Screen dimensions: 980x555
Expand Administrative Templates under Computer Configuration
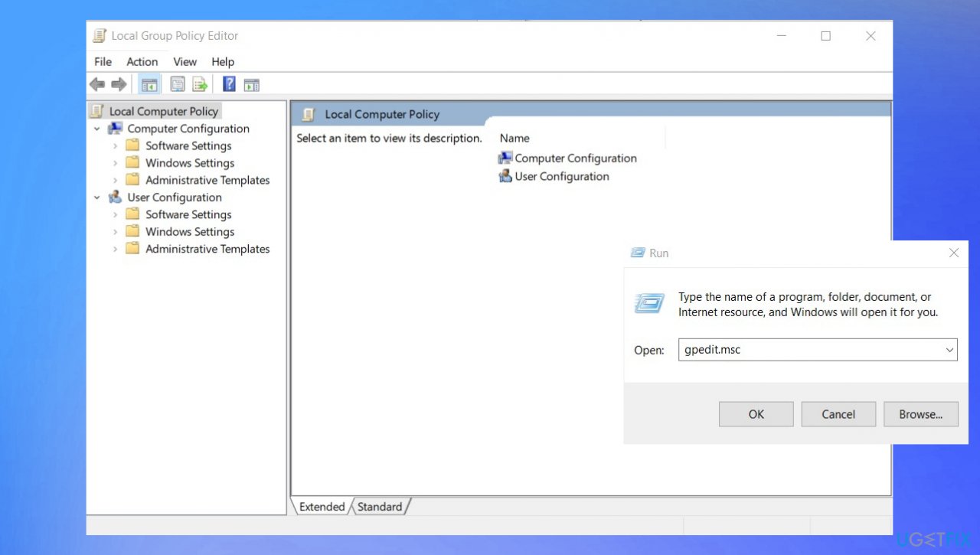(116, 180)
